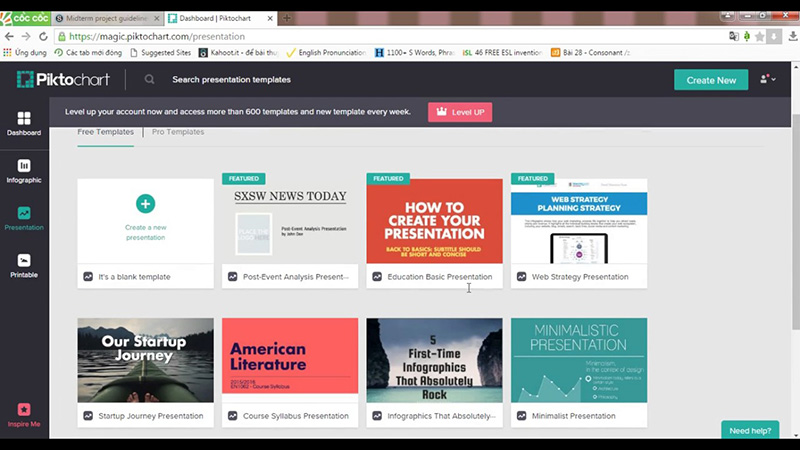Click the translate icon in address bar
The width and height of the screenshot is (800, 450).
[734, 36]
